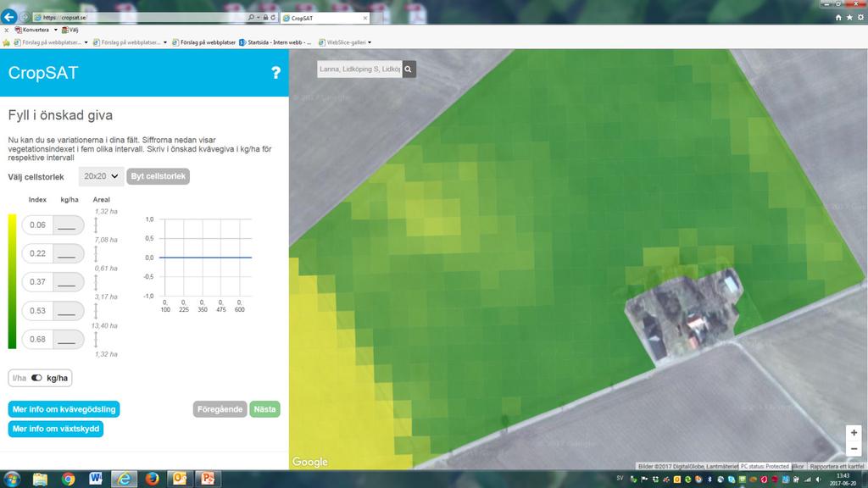The height and width of the screenshot is (488, 868).
Task: Click the CropSAT title in blue header
Action: 43,73
